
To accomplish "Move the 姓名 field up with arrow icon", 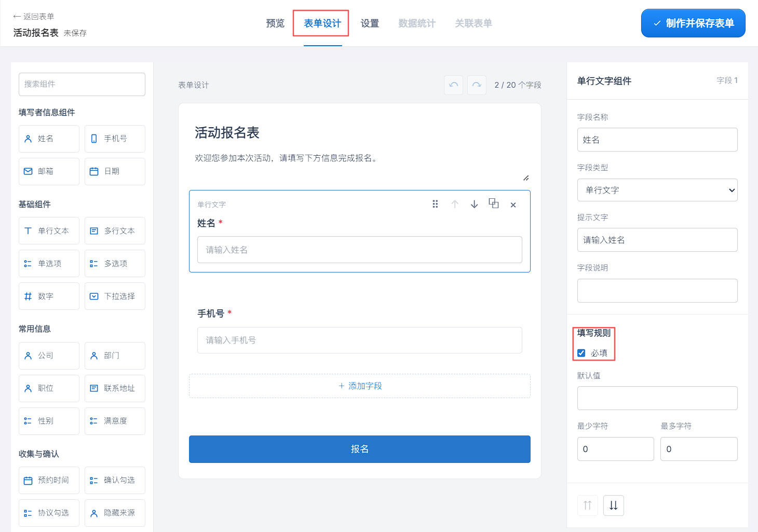I will pyautogui.click(x=455, y=204).
